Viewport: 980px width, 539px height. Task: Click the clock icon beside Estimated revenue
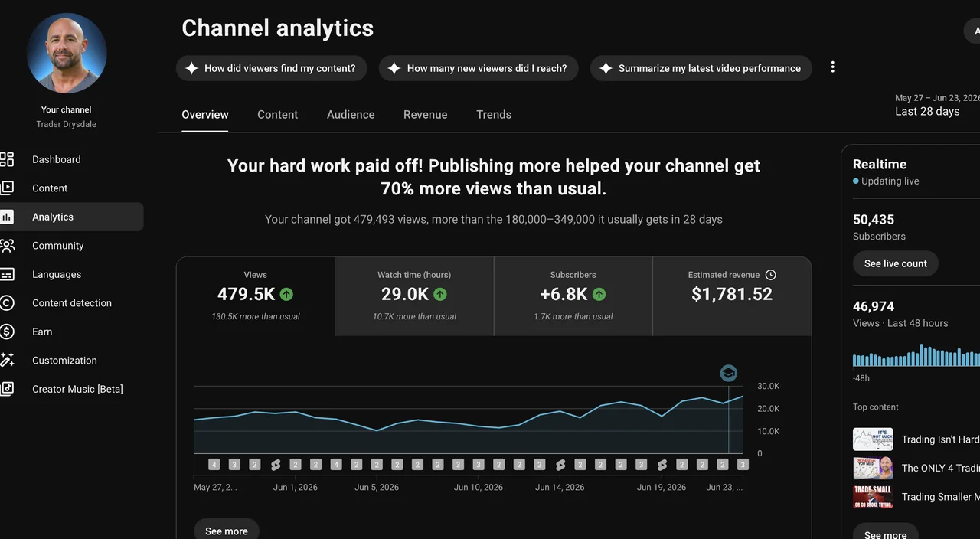pos(771,275)
